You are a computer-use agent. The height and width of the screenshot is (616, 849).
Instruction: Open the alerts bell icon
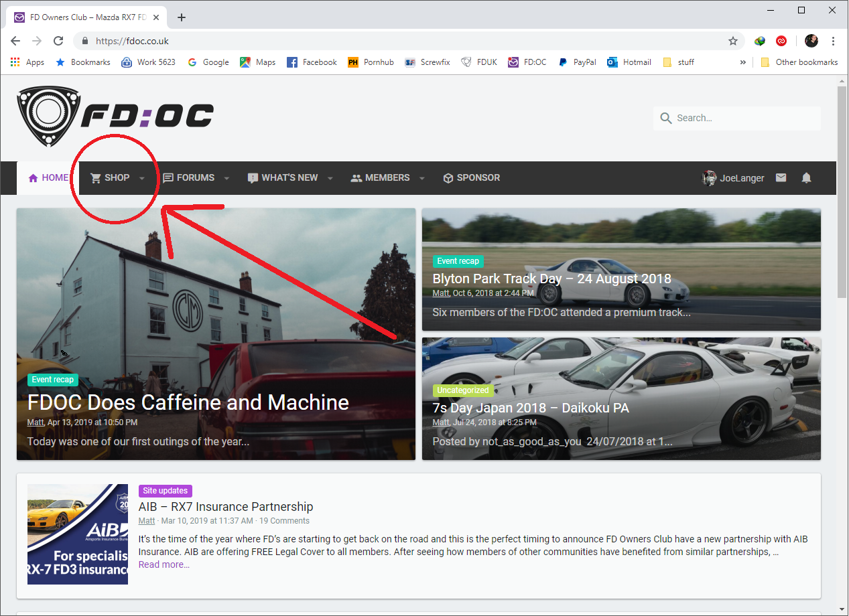807,178
